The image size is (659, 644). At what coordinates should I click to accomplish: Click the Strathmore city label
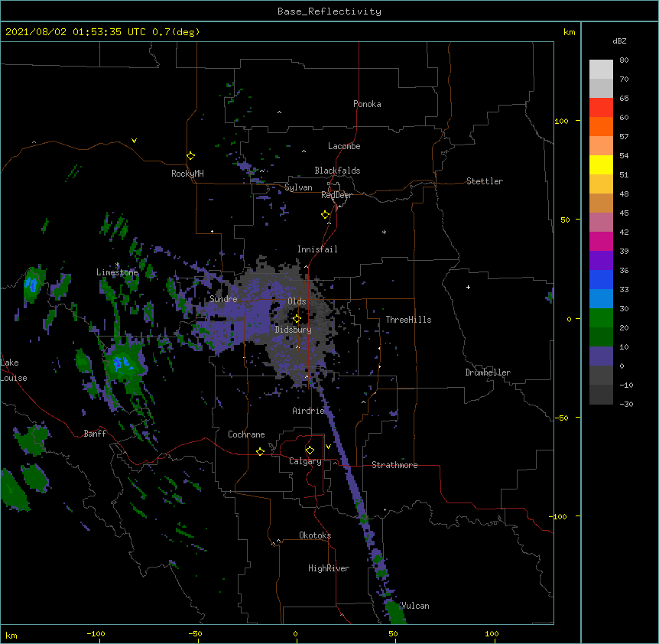coord(394,465)
